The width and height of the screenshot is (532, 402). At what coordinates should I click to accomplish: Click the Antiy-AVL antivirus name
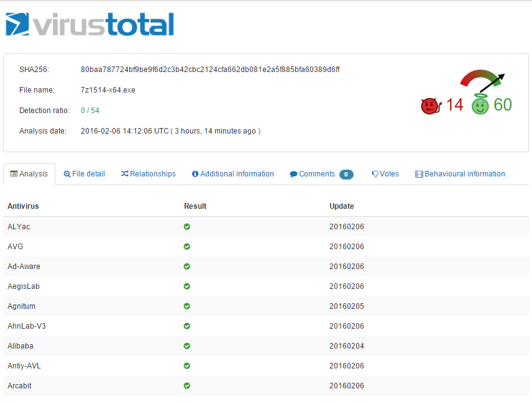[x=24, y=366]
